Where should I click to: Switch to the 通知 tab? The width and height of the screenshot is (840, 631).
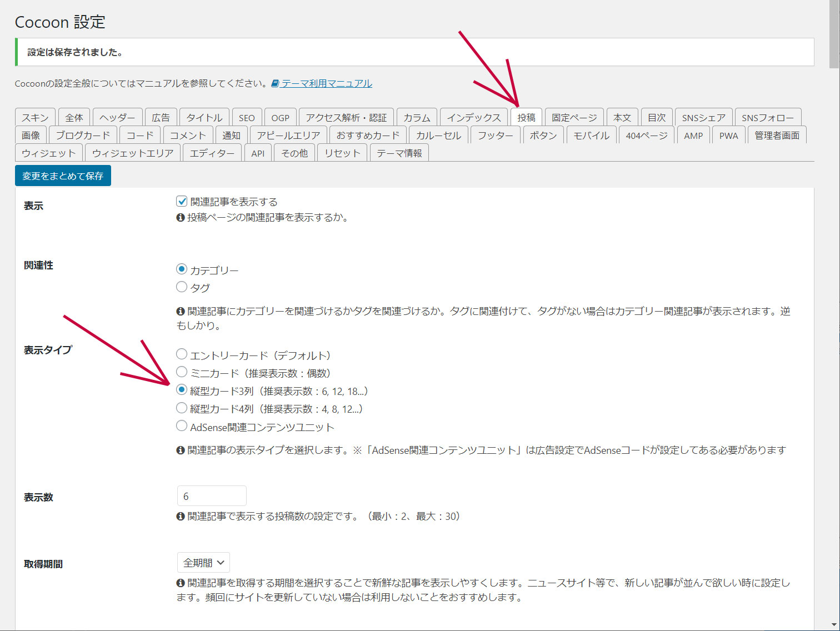pyautogui.click(x=231, y=135)
